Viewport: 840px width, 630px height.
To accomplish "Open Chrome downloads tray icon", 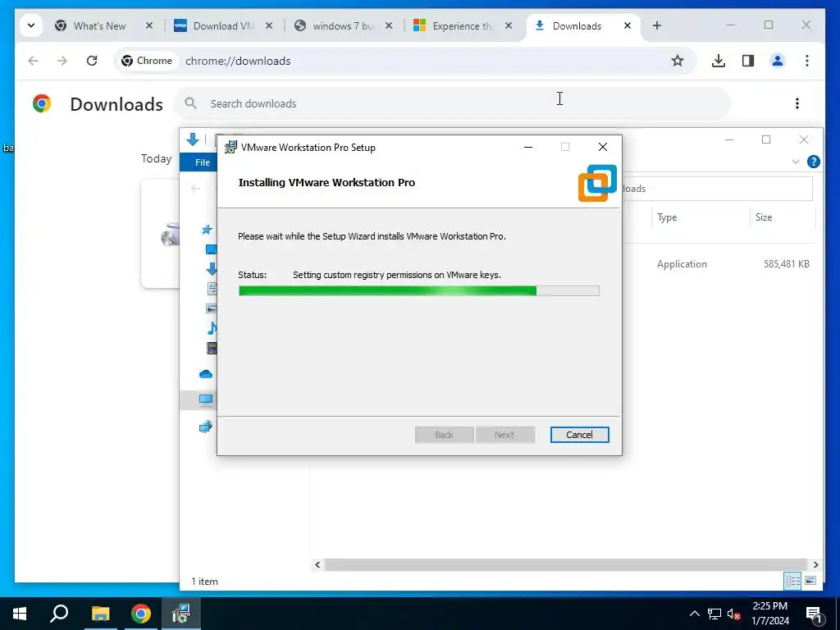I will point(719,61).
